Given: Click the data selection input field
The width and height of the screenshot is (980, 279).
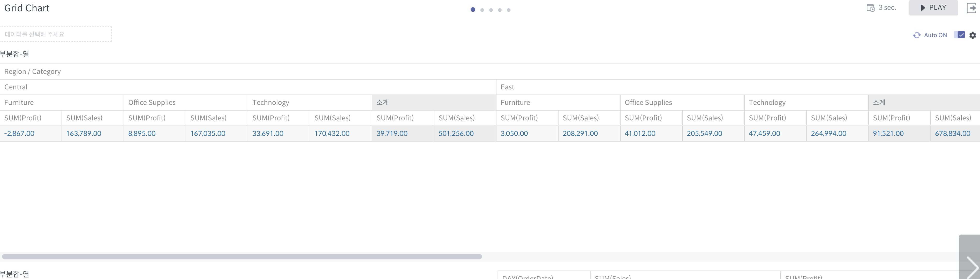Looking at the screenshot, I should coord(56,34).
